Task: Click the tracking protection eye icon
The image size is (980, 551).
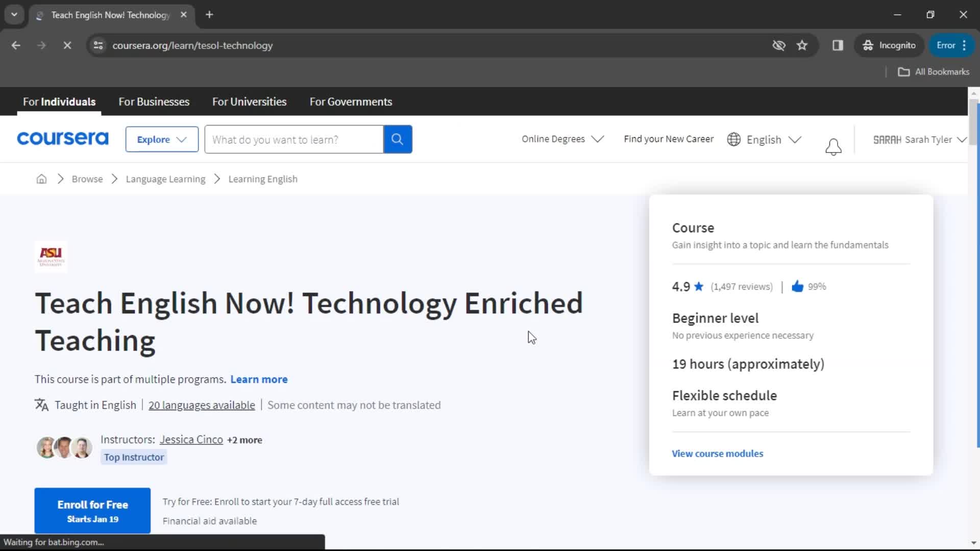Action: coord(778,45)
